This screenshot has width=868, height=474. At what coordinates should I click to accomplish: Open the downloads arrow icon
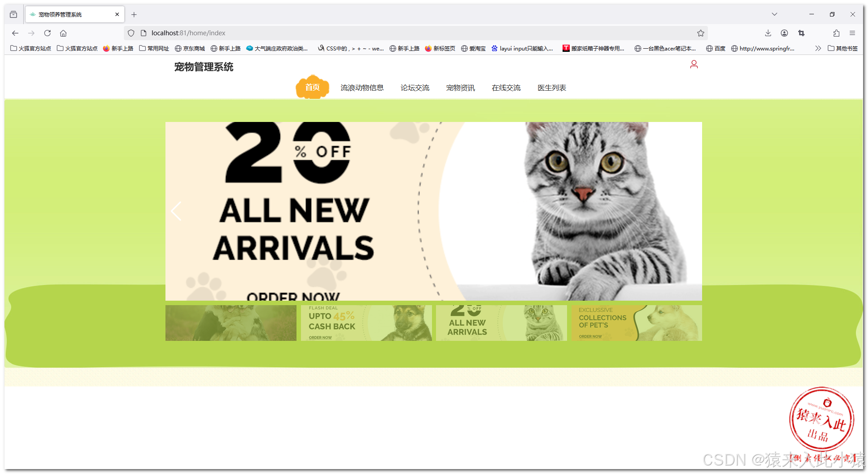coord(768,33)
